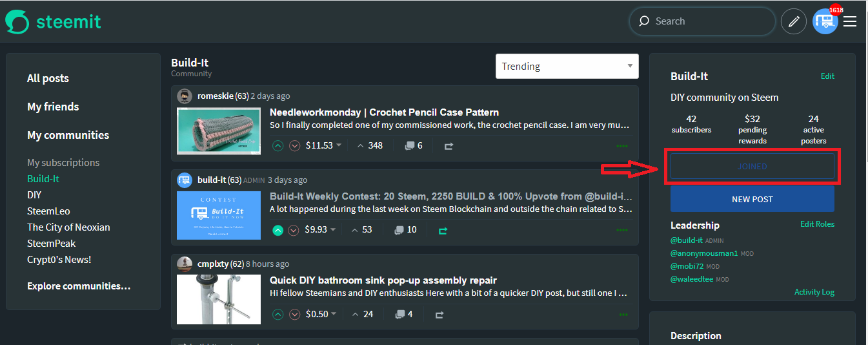Upvote the Quick DIY bathroom sink post
868x345 pixels.
[x=278, y=315]
